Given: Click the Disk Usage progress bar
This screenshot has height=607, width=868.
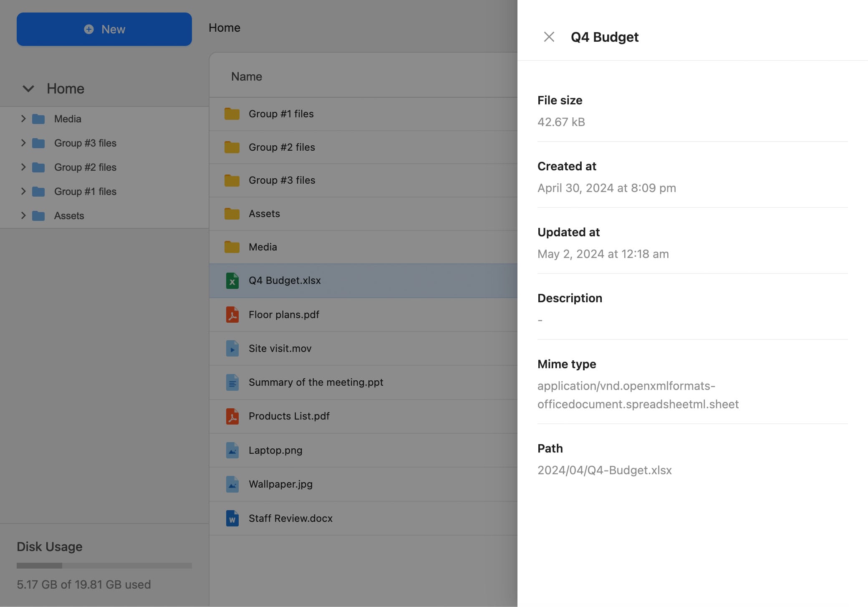Looking at the screenshot, I should pos(104,566).
